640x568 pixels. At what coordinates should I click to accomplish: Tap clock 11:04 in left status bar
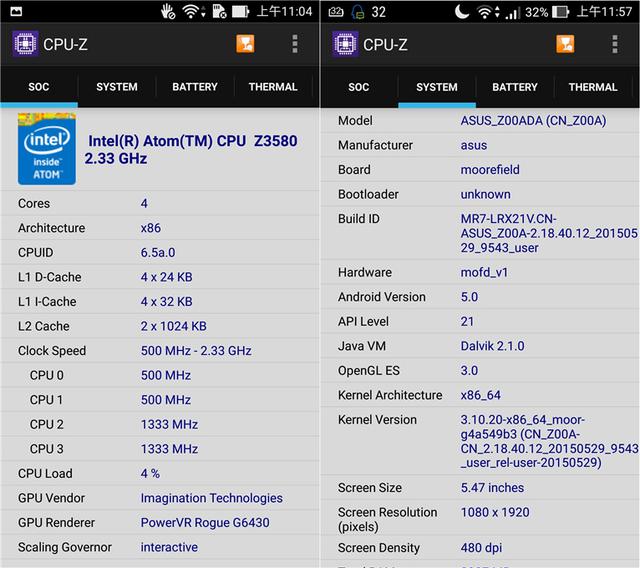[x=284, y=11]
